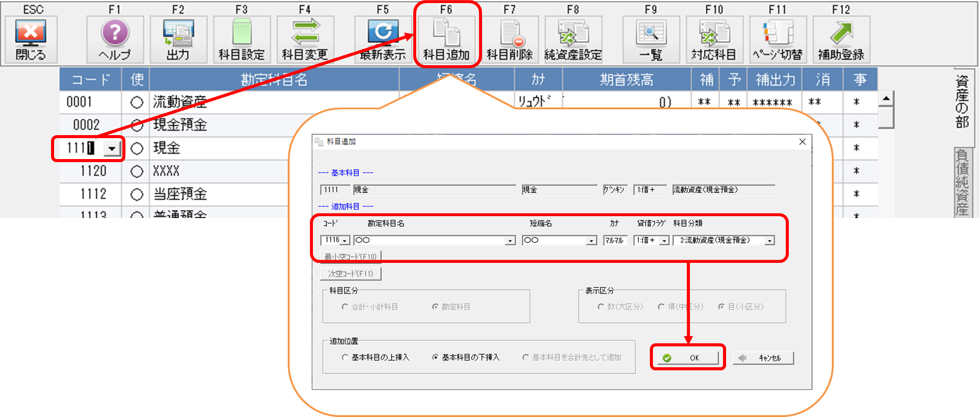The image size is (980, 417).
Task: Click the F6 科目追加 toolbar icon
Action: coord(446,39)
